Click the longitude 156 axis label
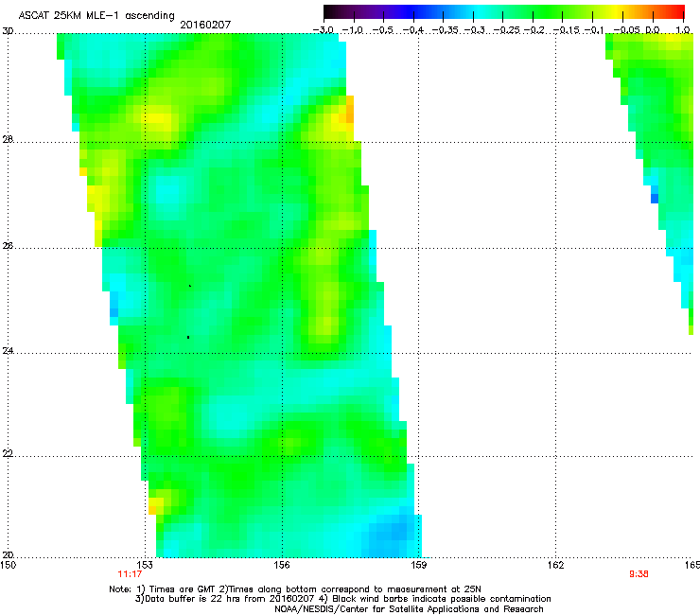This screenshot has height=615, width=700. click(x=282, y=565)
